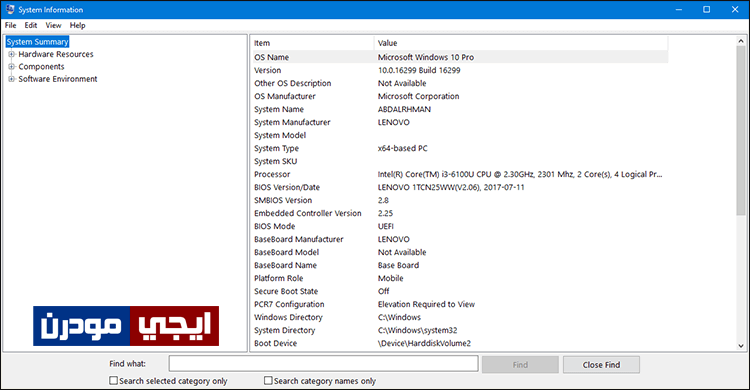This screenshot has height=390, width=750.
Task: Click the UEFI value
Action: point(386,226)
